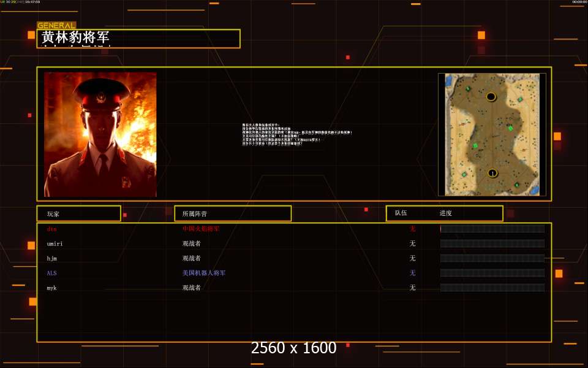This screenshot has width=588, height=368.
Task: Click the GENERAL label above the name
Action: tap(56, 26)
